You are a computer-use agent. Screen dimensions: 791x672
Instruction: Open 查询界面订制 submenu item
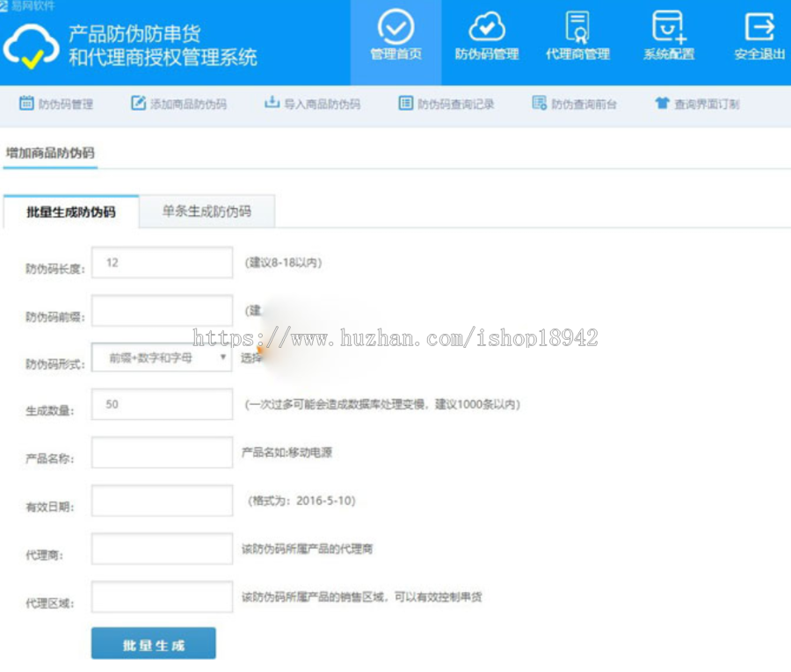pos(708,105)
